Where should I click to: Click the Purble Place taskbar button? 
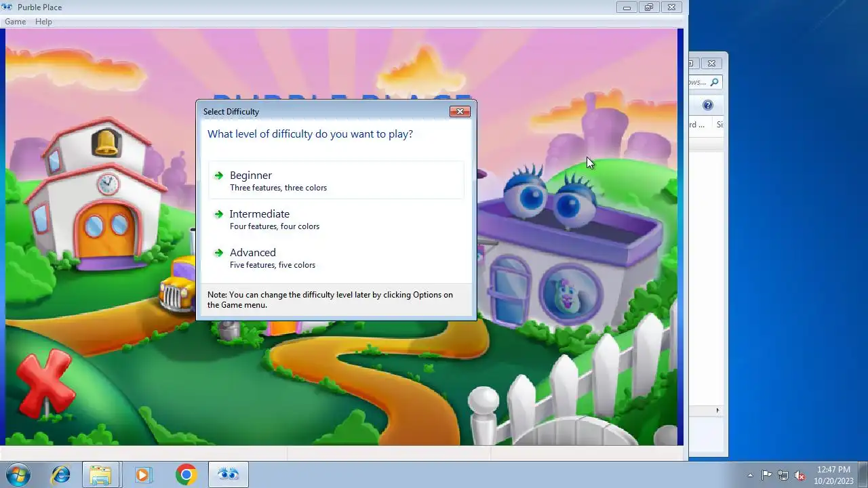coord(229,475)
